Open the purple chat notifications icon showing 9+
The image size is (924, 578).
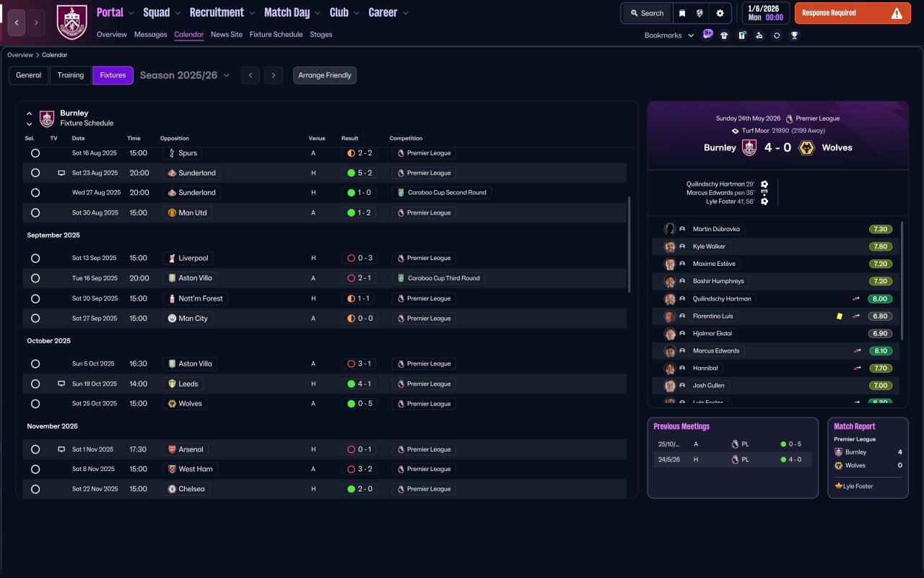pyautogui.click(x=707, y=35)
